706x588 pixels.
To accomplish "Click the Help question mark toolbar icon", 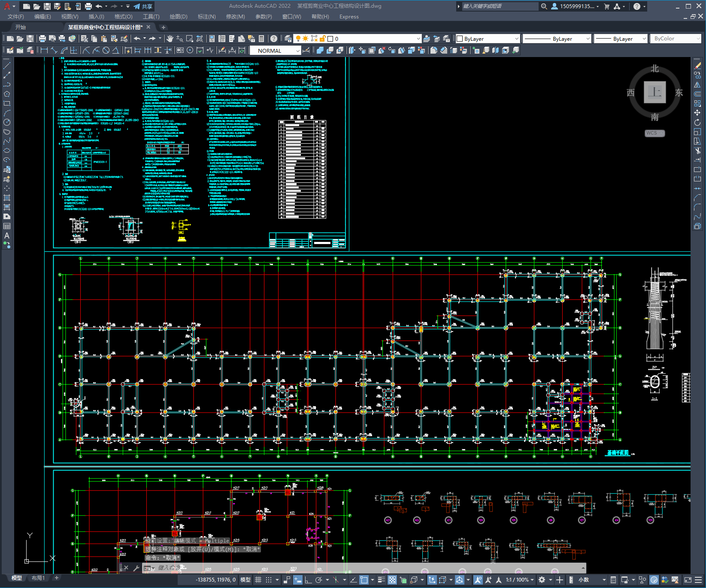I will click(274, 39).
